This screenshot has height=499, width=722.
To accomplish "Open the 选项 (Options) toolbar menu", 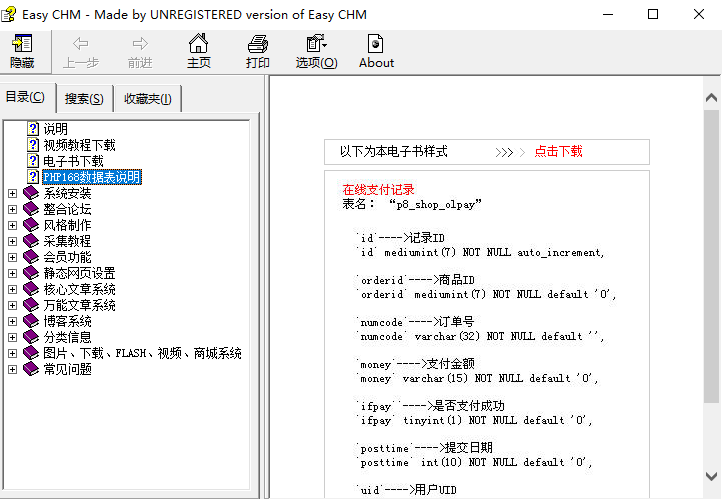I will [316, 50].
